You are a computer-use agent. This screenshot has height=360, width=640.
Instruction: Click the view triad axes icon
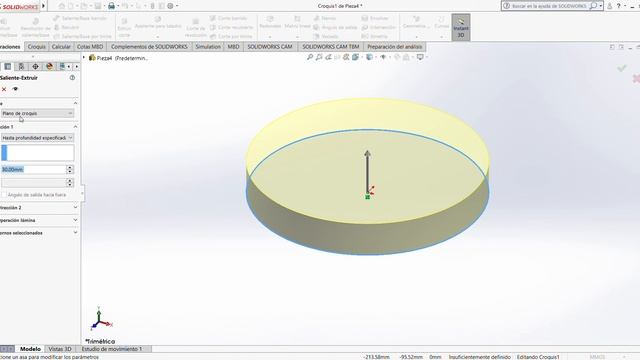pyautogui.click(x=100, y=319)
